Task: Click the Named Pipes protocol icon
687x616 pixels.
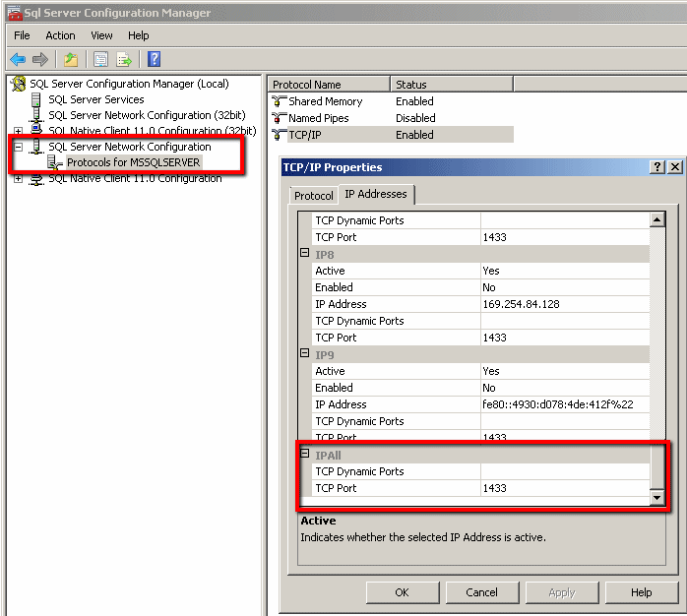Action: (x=279, y=118)
